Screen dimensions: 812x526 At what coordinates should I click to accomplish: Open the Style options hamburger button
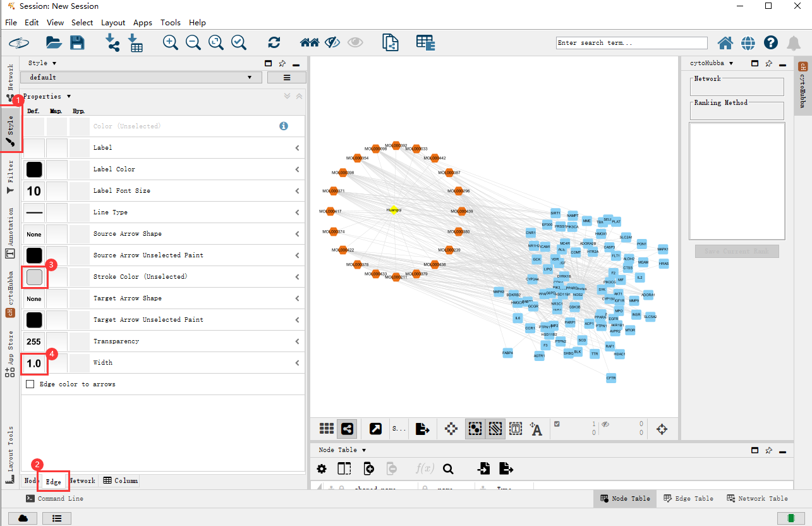click(x=286, y=77)
